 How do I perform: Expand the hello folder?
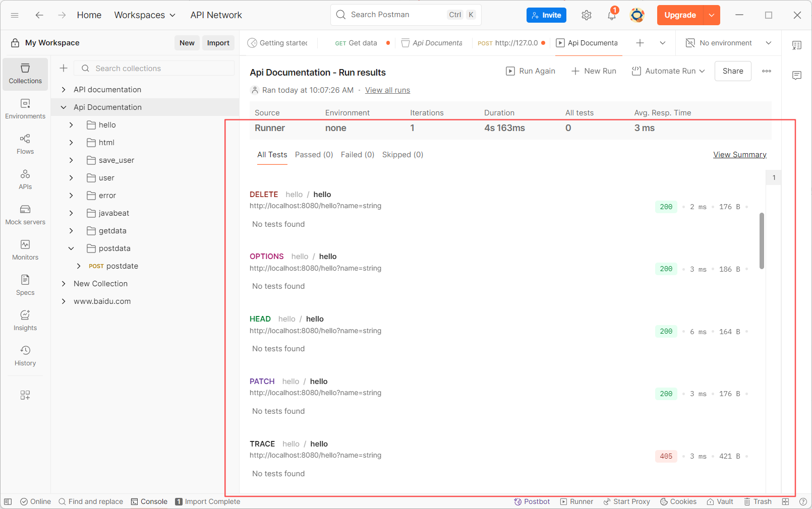click(71, 125)
